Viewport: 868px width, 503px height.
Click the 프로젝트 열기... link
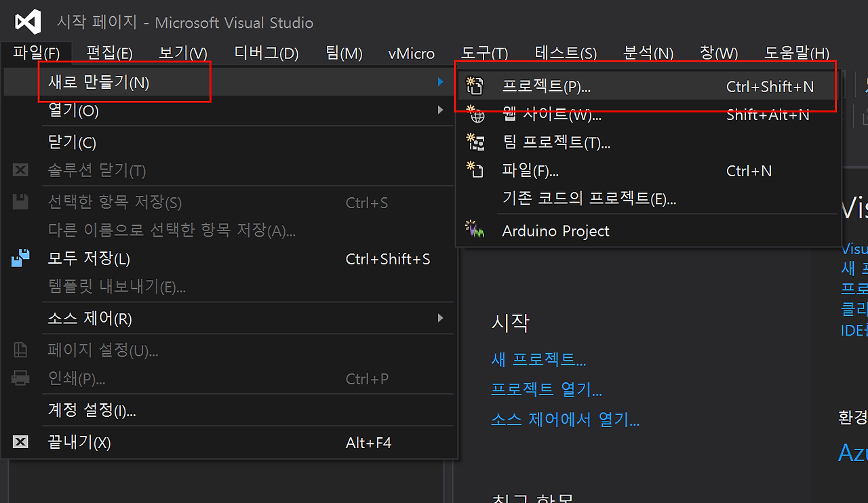tap(547, 389)
